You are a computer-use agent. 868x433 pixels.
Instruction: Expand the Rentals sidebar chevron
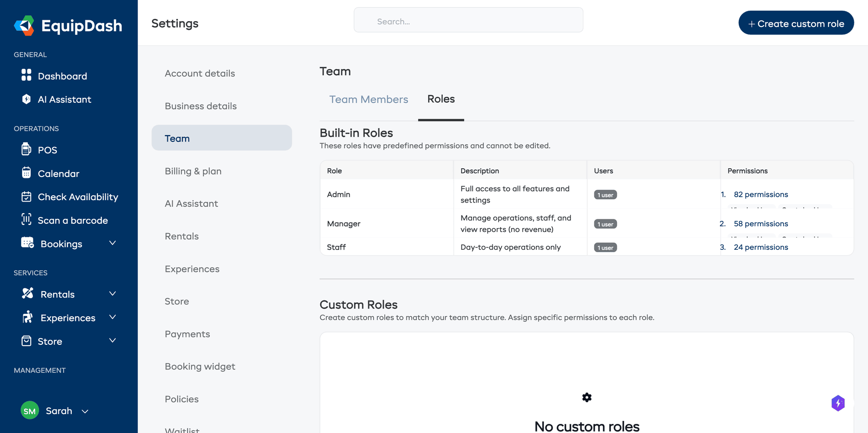tap(112, 294)
